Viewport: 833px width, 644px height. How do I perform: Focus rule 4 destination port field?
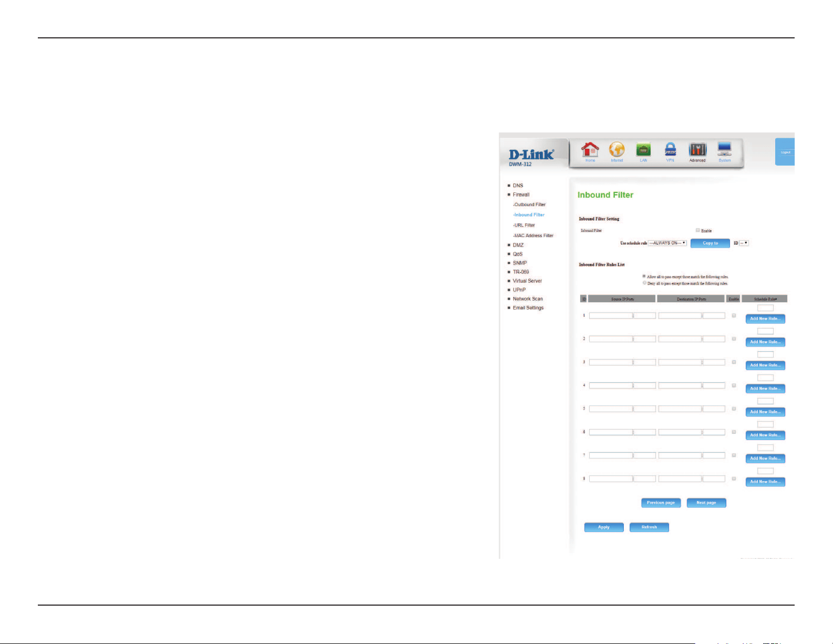(x=714, y=385)
